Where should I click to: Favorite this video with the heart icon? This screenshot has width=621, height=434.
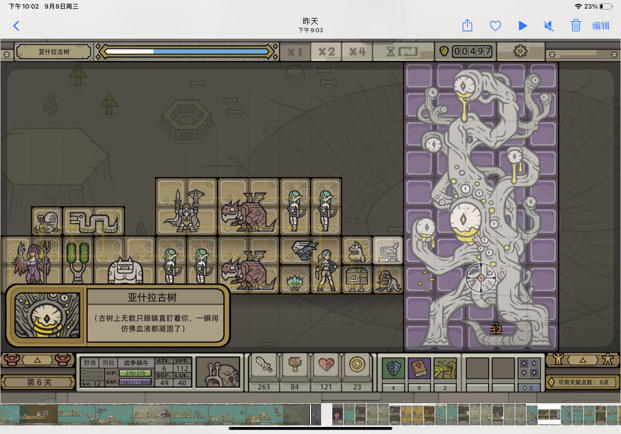pyautogui.click(x=495, y=26)
